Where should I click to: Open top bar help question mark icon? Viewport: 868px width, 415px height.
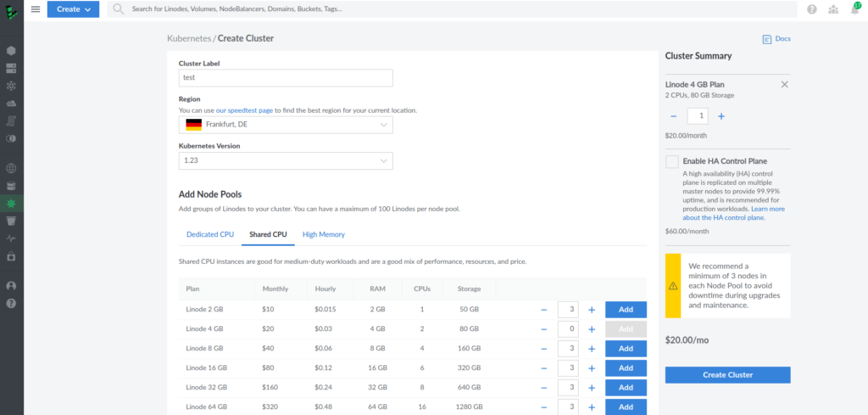[x=812, y=8]
